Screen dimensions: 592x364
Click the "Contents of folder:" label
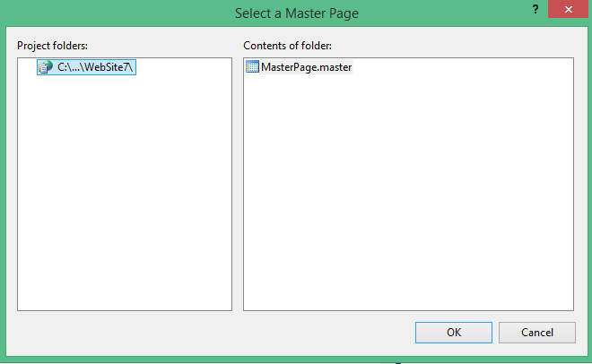click(288, 45)
